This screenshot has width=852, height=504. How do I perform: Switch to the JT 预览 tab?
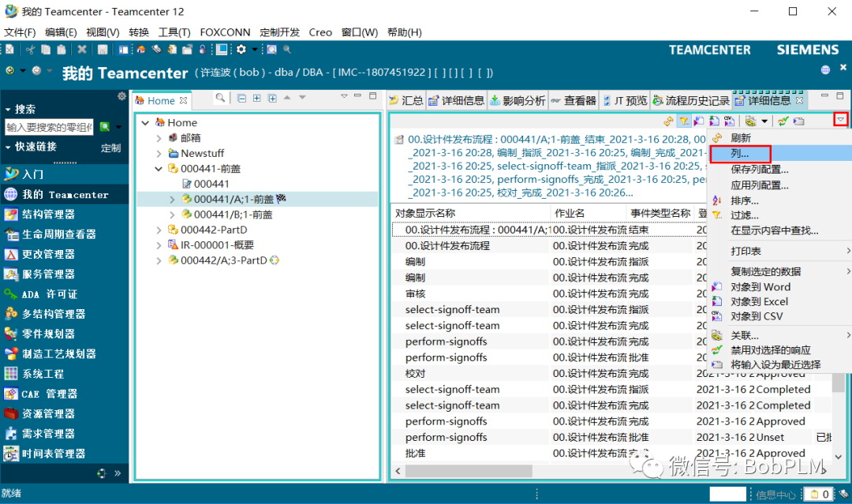[x=625, y=100]
